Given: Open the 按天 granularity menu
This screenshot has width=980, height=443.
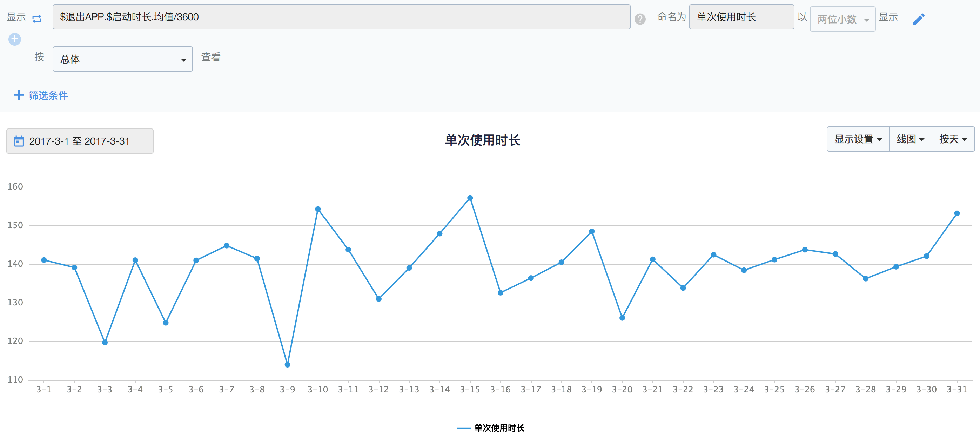Looking at the screenshot, I should click(953, 139).
